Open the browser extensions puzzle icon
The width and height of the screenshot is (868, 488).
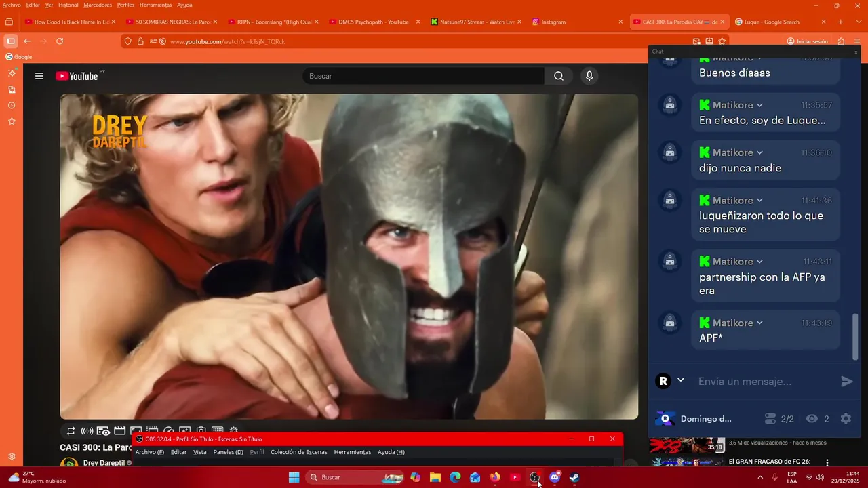[841, 41]
